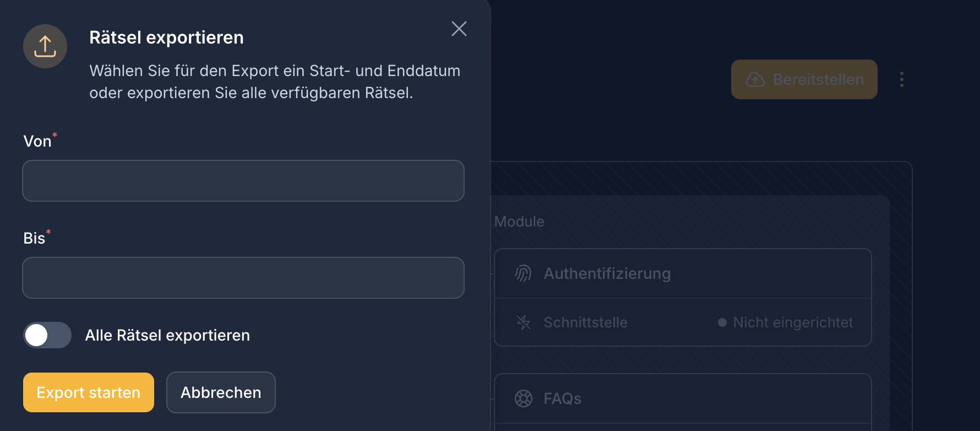
Task: Click the Schnittstelle interface icon
Action: [x=523, y=322]
